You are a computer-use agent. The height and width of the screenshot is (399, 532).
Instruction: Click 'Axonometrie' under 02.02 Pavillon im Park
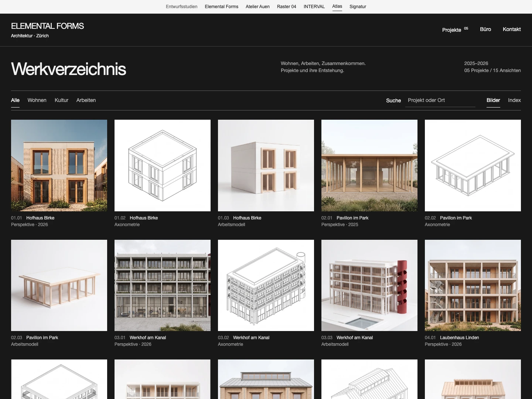click(437, 225)
